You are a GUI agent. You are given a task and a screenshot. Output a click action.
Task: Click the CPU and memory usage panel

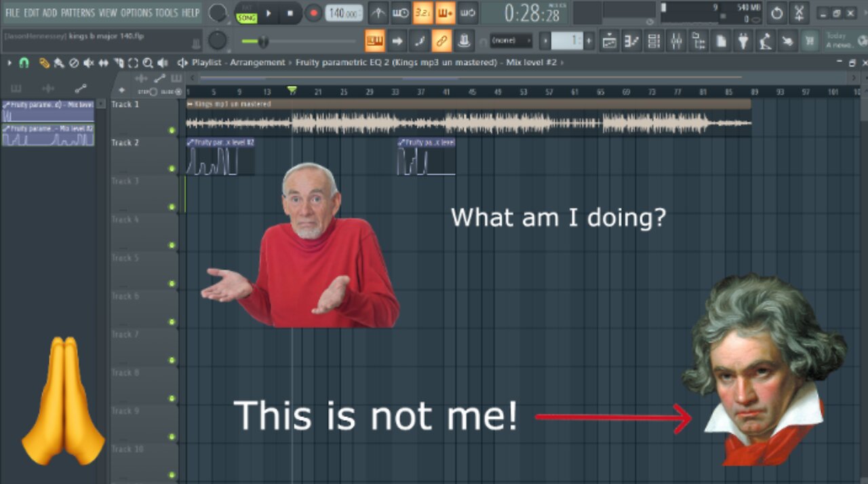[x=711, y=13]
